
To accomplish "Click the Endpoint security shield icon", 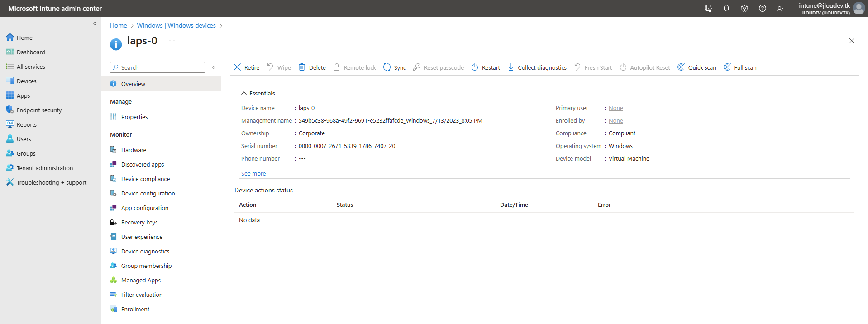I will click(10, 110).
